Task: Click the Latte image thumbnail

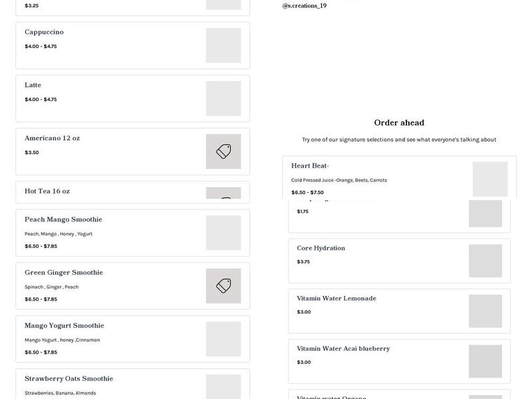Action: [223, 98]
